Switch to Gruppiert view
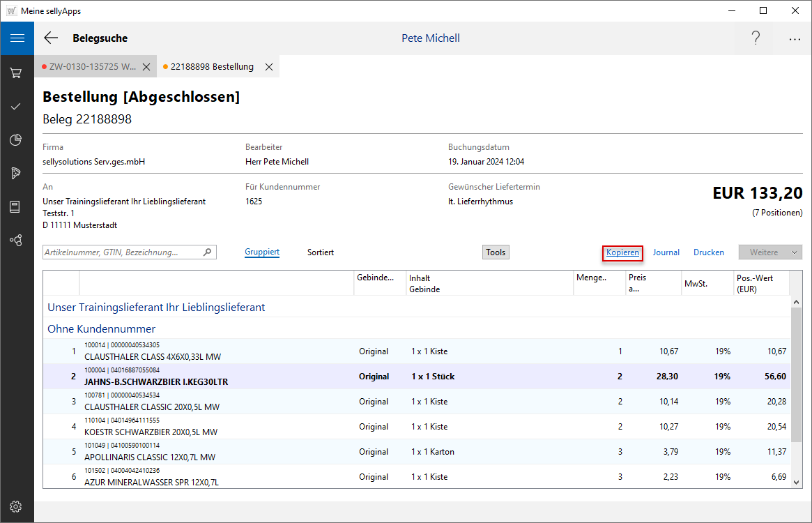 pyautogui.click(x=262, y=252)
